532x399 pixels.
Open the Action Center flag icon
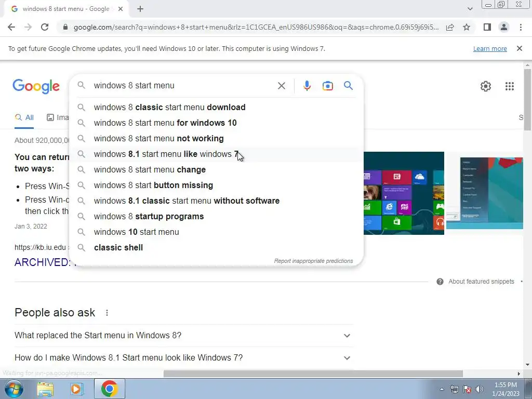[x=467, y=389]
